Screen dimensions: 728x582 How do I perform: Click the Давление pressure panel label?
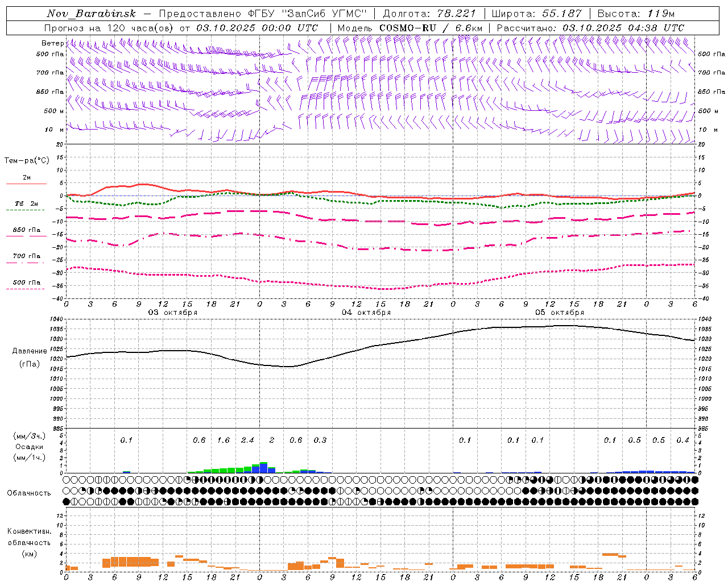[x=30, y=351]
